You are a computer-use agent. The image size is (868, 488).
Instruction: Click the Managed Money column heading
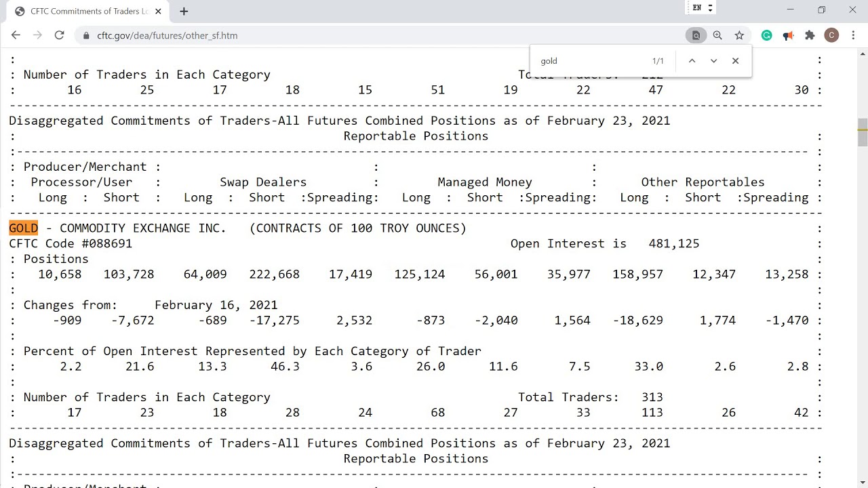click(484, 182)
